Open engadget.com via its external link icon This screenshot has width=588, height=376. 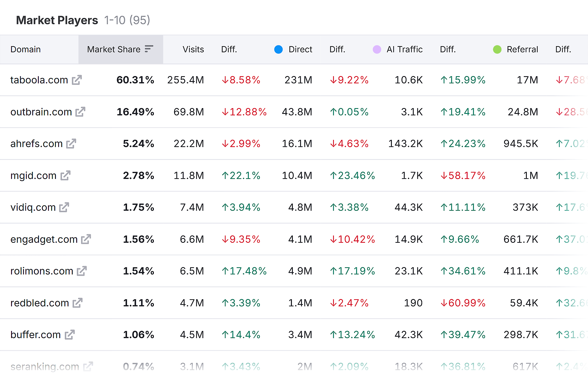click(x=86, y=239)
